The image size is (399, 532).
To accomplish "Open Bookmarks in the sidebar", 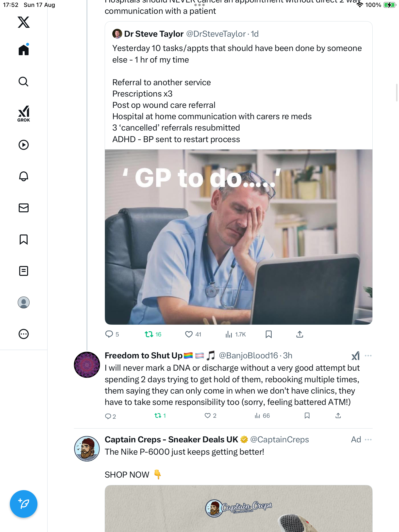I will tap(24, 239).
